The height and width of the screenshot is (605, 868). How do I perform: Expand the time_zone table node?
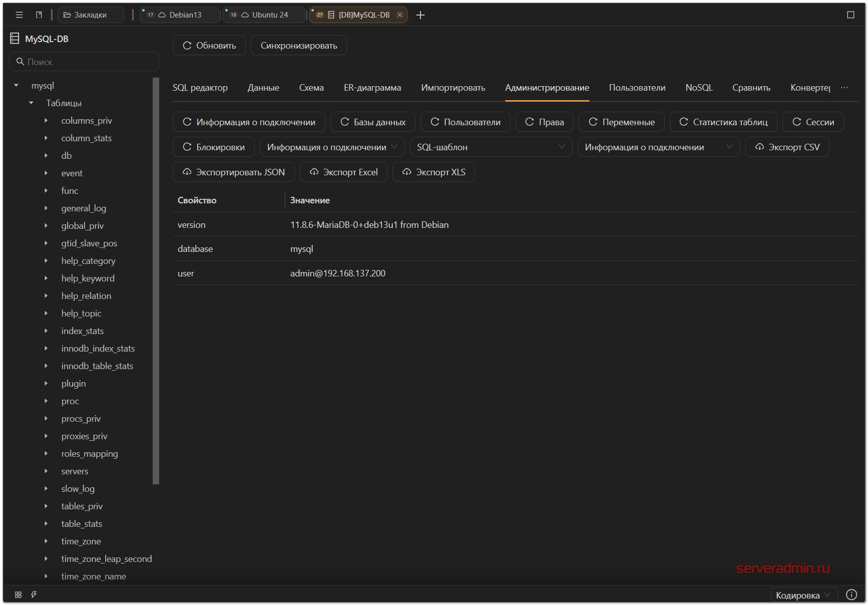click(46, 541)
